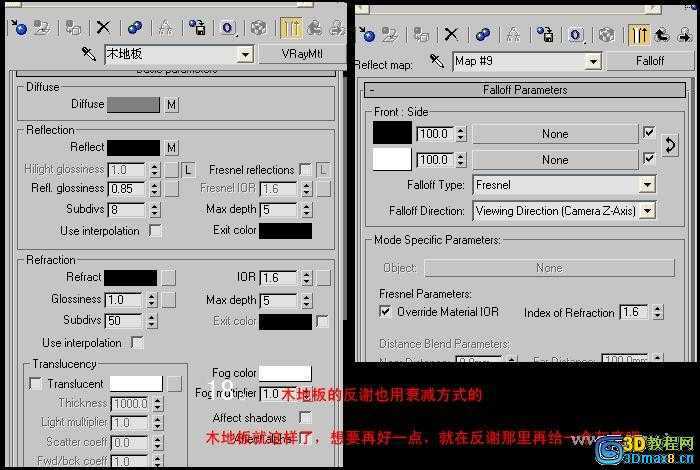Uncheck Override Material IOR
The image size is (700, 470).
click(385, 311)
